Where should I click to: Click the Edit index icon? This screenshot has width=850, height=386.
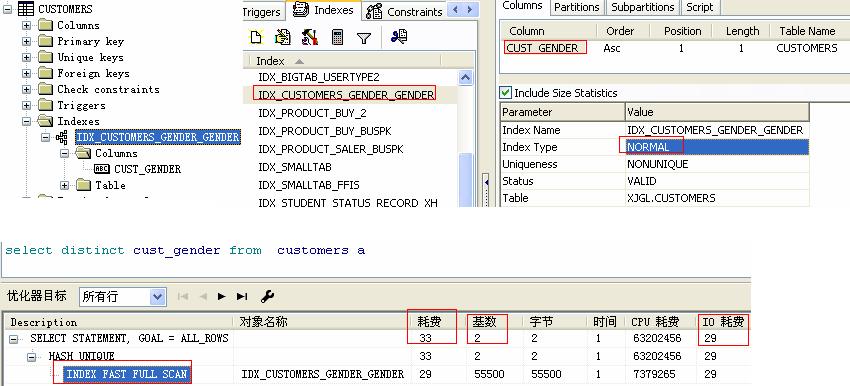(x=282, y=37)
